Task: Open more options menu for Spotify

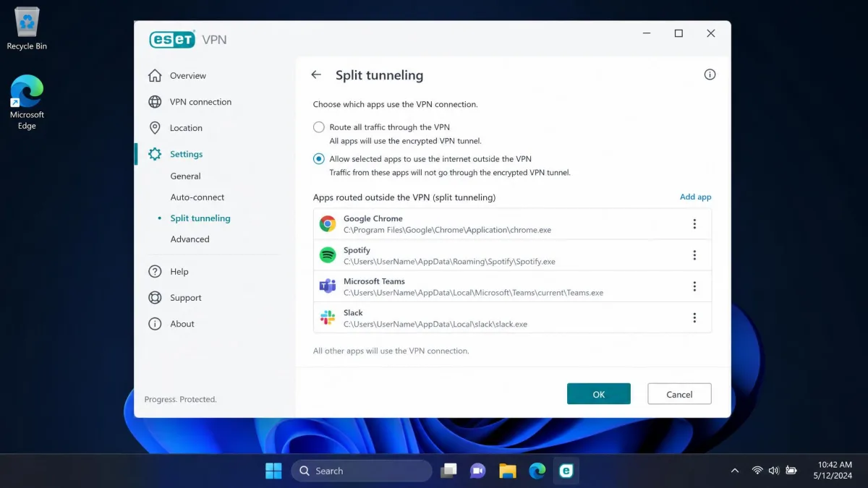Action: click(694, 255)
